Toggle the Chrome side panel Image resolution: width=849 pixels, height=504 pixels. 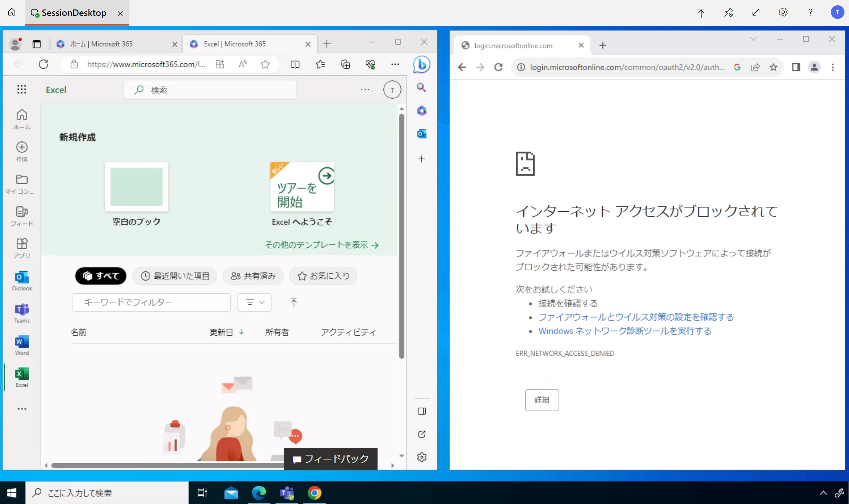(x=796, y=67)
